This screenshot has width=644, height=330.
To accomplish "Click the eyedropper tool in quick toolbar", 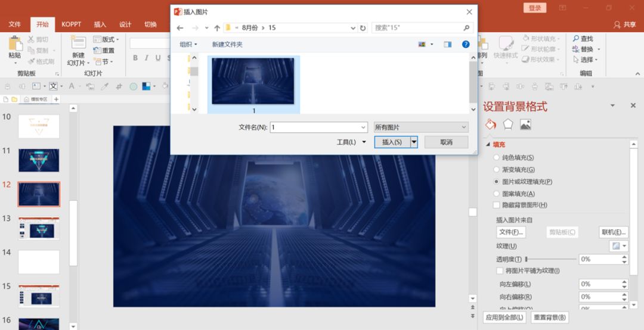I will 105,86.
